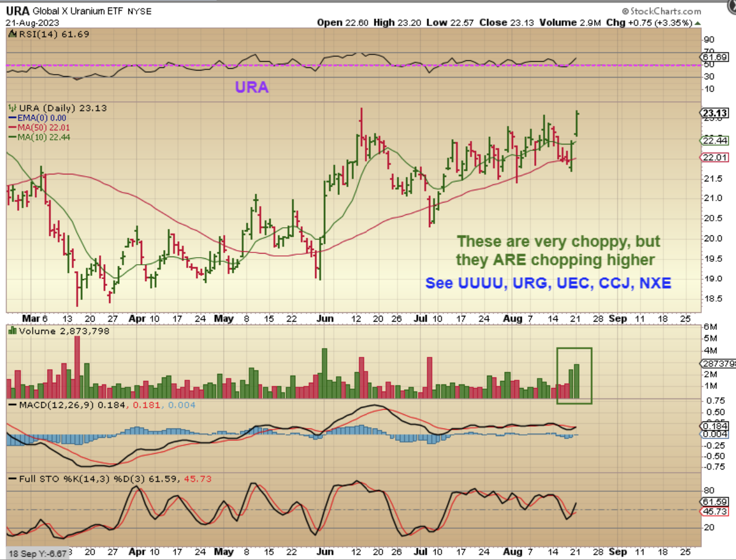736x560 pixels.
Task: Click the NYSE exchange label in header
Action: (x=139, y=12)
